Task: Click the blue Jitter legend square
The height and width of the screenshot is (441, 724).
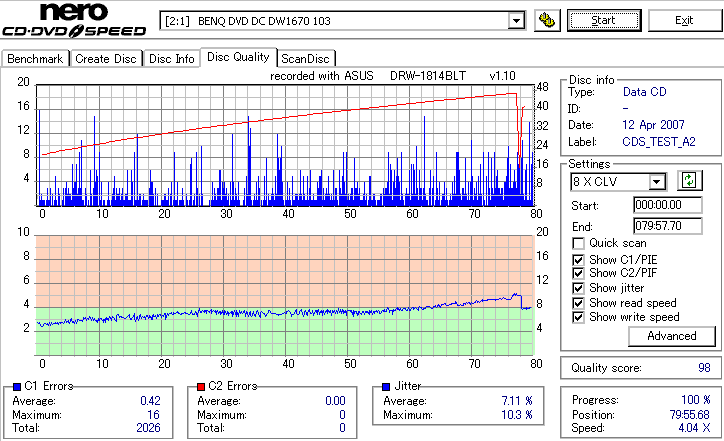Action: [386, 387]
